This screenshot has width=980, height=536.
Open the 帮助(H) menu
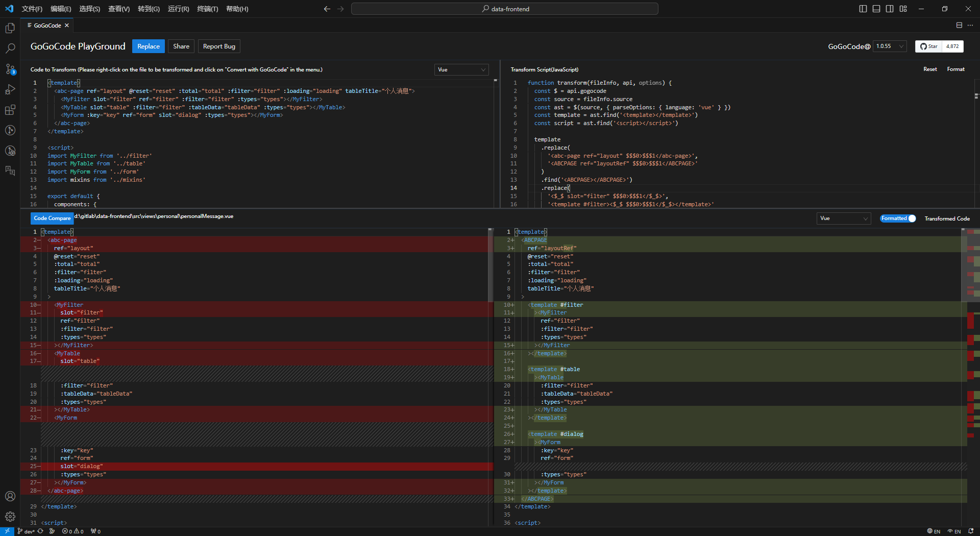pos(237,9)
